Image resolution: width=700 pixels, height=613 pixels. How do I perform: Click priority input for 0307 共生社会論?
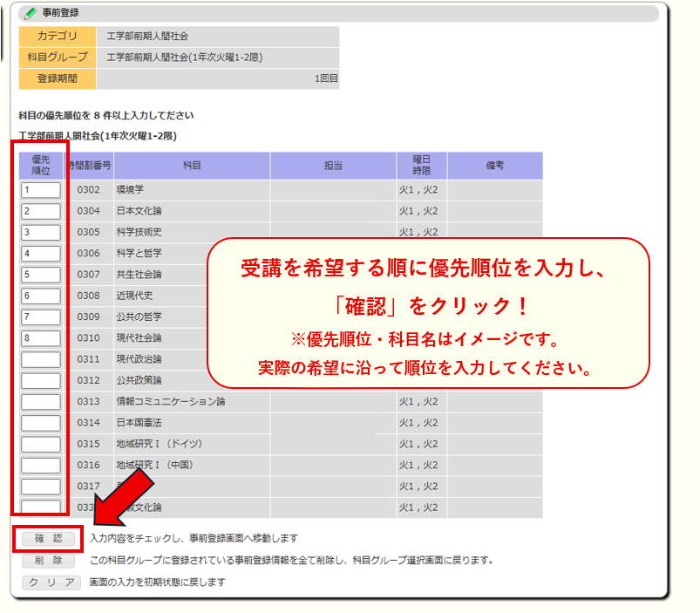coord(41,275)
